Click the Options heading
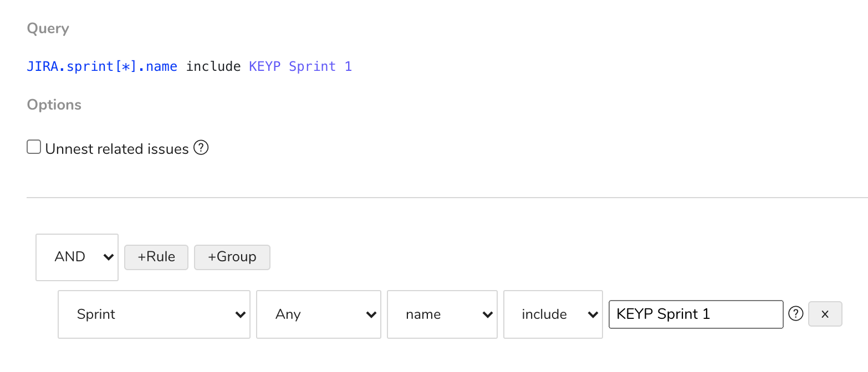 coord(54,105)
